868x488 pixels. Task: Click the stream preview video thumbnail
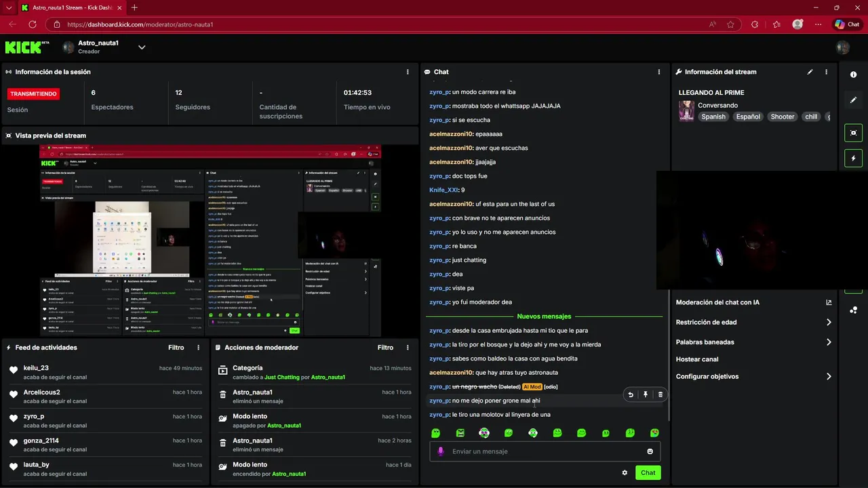click(210, 240)
